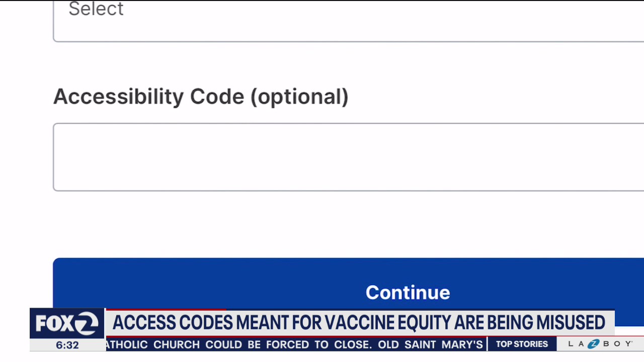The height and width of the screenshot is (362, 644).
Task: Click the ACCESS CODES words in headline
Action: point(173,322)
